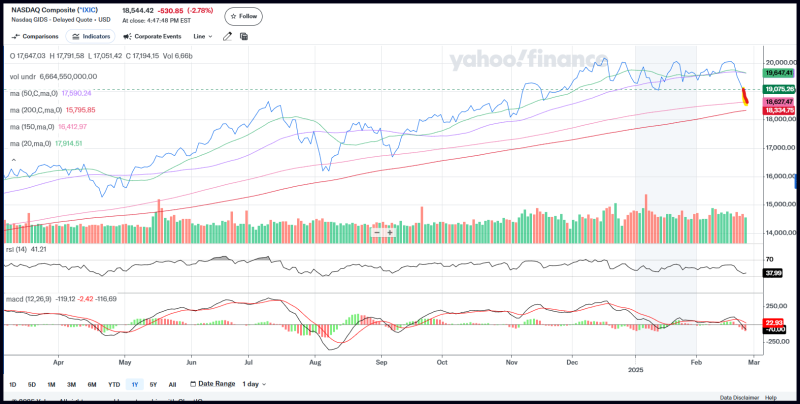Viewport: 800px width, 404px height.
Task: Select the 1M time range
Action: (x=52, y=385)
